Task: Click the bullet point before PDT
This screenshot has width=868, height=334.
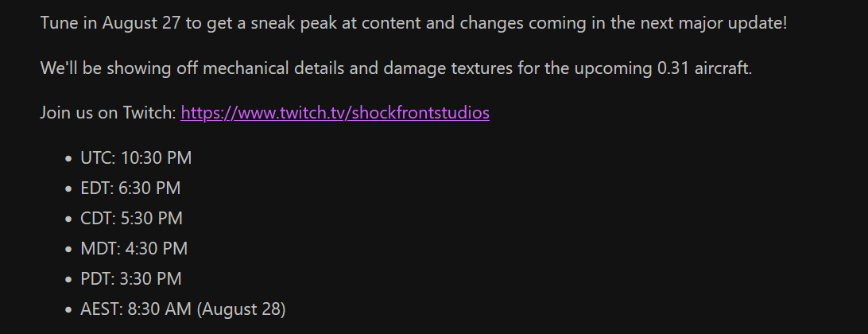Action: (69, 280)
